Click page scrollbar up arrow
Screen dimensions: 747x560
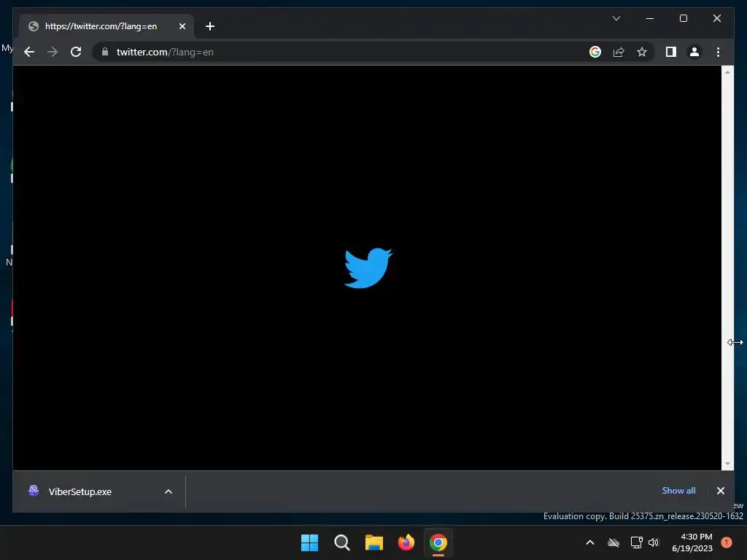pos(727,72)
